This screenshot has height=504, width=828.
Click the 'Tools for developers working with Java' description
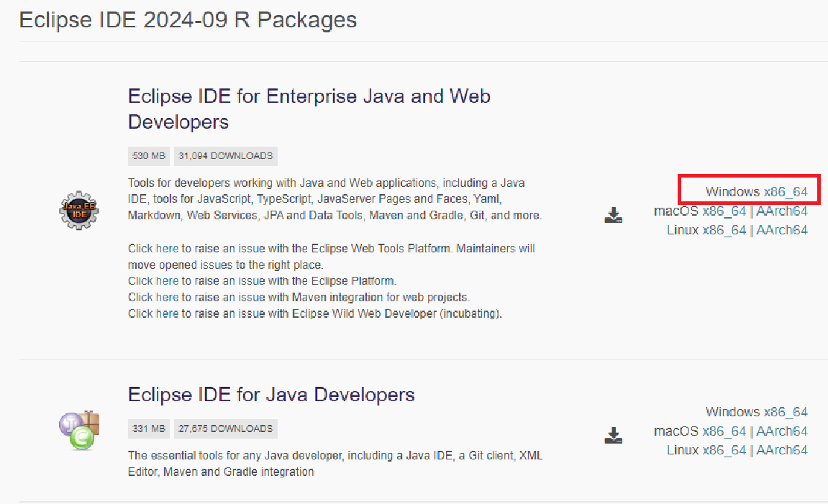tap(335, 199)
